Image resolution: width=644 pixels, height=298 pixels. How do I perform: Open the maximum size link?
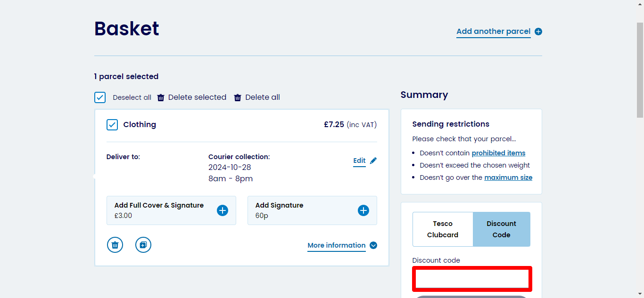click(508, 177)
